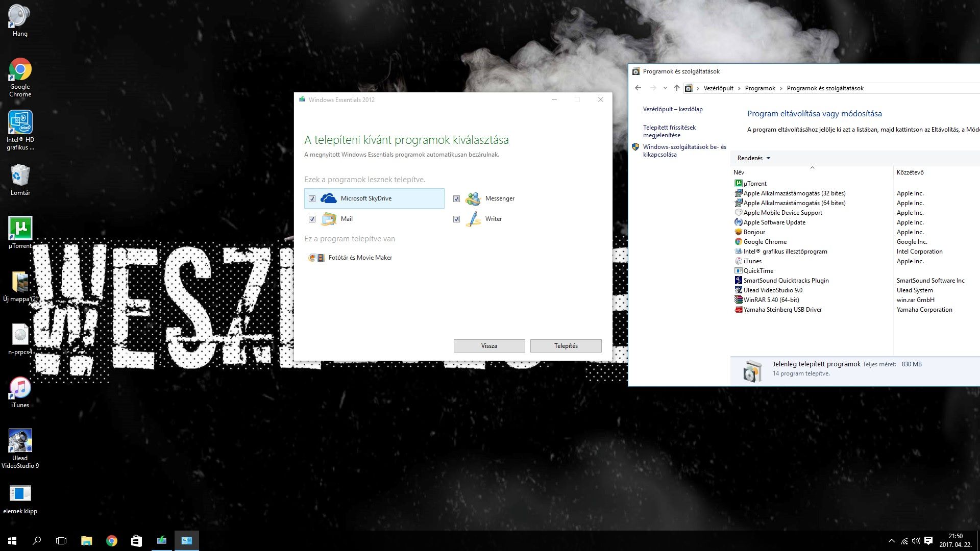Screen dimensions: 980x551
Task: Select WinRAR 5.40 (64-bit) row
Action: pyautogui.click(x=767, y=300)
